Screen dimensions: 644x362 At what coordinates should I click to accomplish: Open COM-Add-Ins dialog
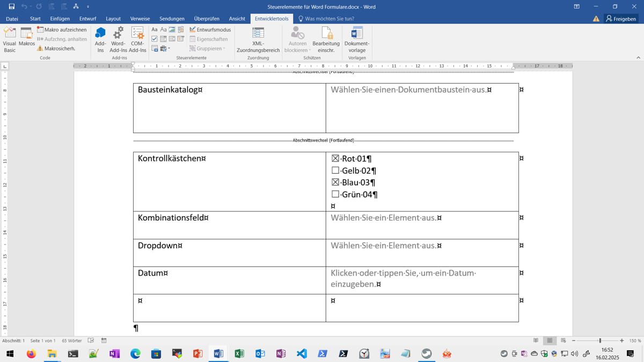[x=137, y=39]
